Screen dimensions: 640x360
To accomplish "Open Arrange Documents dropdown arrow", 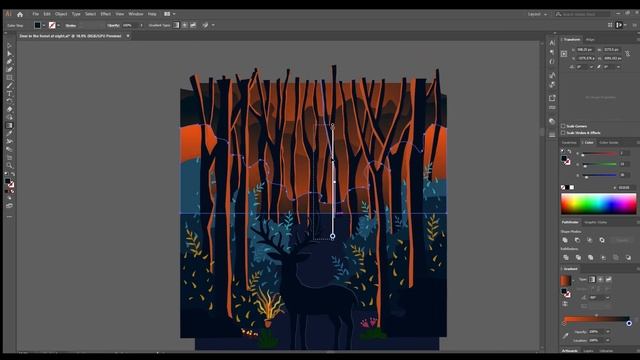I will pyautogui.click(x=174, y=14).
